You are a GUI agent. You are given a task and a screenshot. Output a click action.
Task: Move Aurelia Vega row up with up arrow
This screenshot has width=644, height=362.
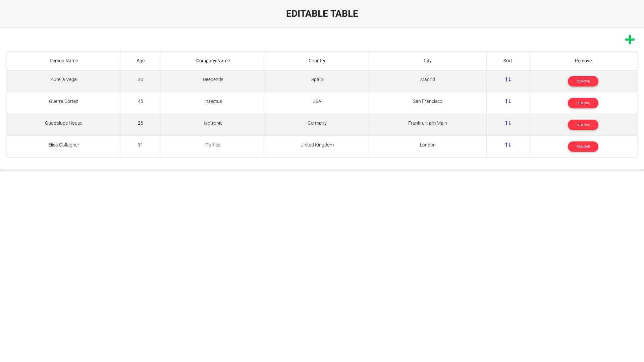(506, 79)
